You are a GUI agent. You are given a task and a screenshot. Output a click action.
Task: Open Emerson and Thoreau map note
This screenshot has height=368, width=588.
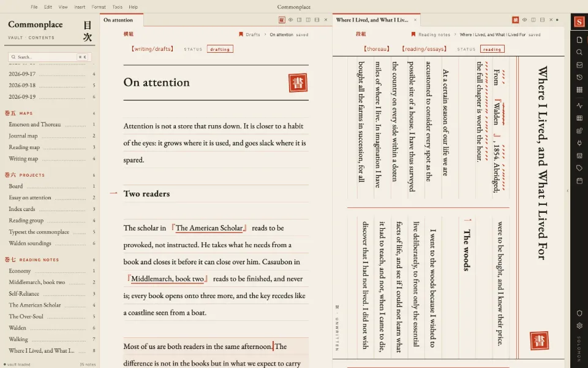[x=51, y=125]
